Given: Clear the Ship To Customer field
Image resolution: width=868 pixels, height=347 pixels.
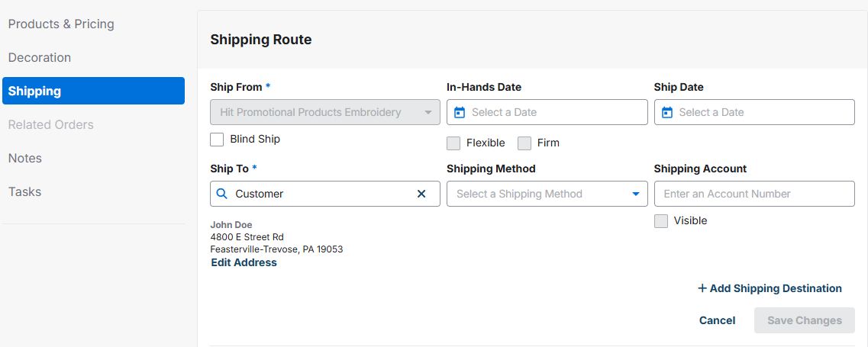Looking at the screenshot, I should pos(421,194).
